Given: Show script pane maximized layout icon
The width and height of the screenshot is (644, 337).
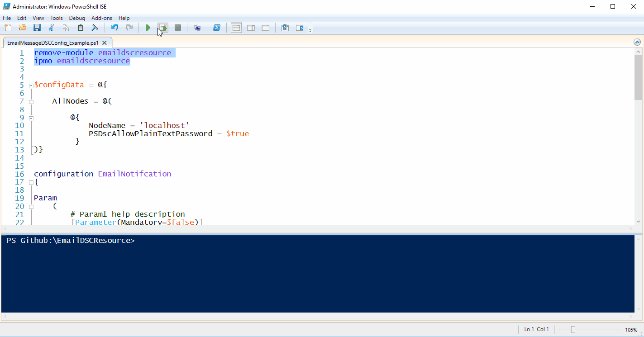Looking at the screenshot, I should [266, 28].
